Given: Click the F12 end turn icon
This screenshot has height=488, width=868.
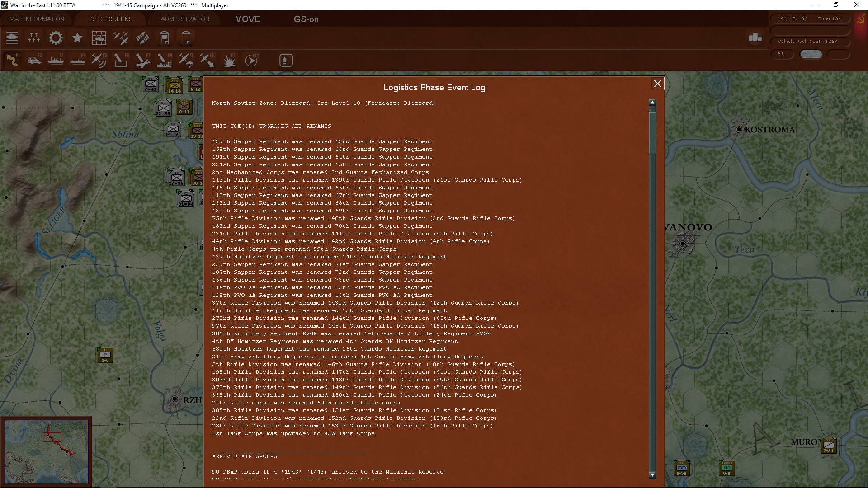Looking at the screenshot, I should coord(251,60).
